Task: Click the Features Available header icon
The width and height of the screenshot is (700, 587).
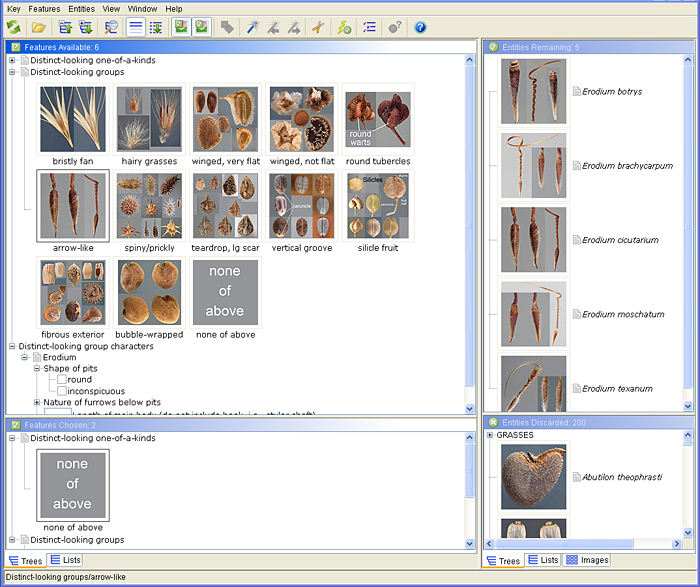Action: coord(16,47)
